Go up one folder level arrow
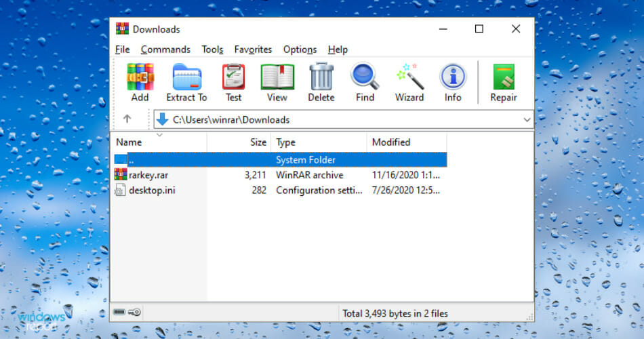644x339 pixels. point(127,119)
